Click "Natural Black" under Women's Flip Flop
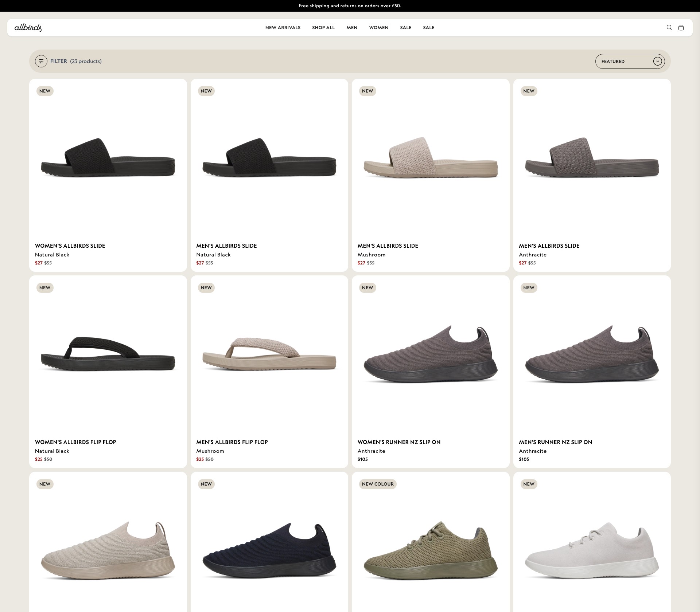 (52, 451)
